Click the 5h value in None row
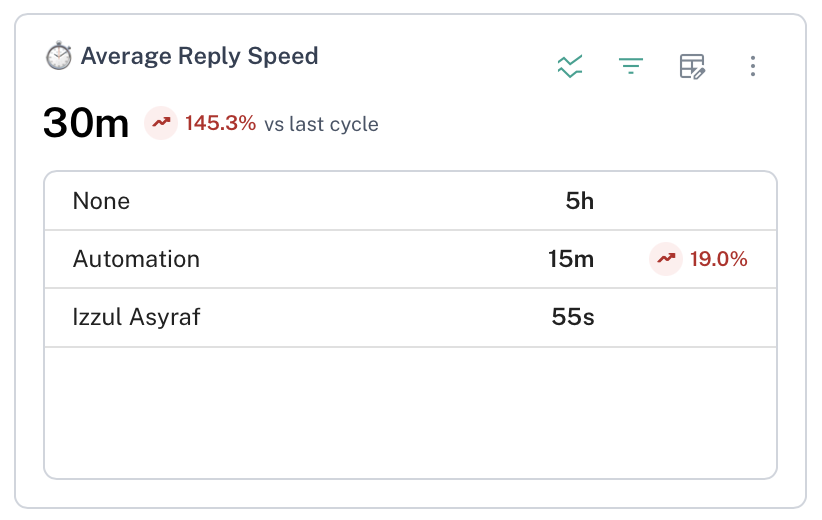822x520 pixels. [579, 201]
